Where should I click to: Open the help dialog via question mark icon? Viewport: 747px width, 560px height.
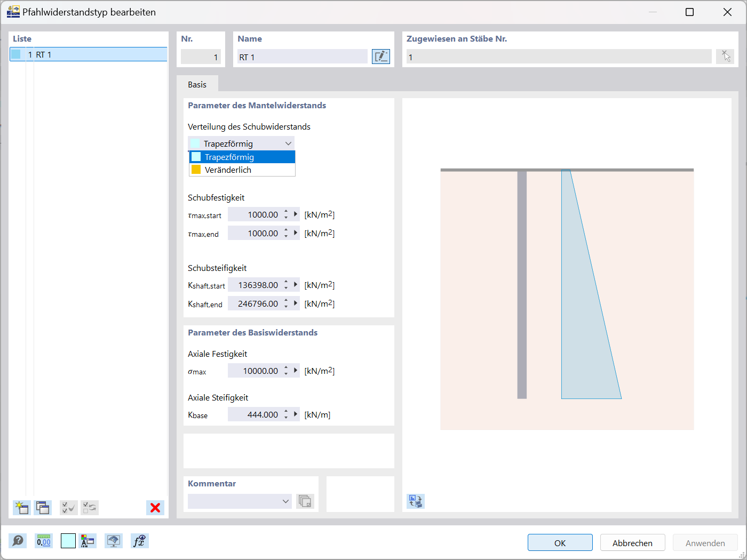click(18, 540)
